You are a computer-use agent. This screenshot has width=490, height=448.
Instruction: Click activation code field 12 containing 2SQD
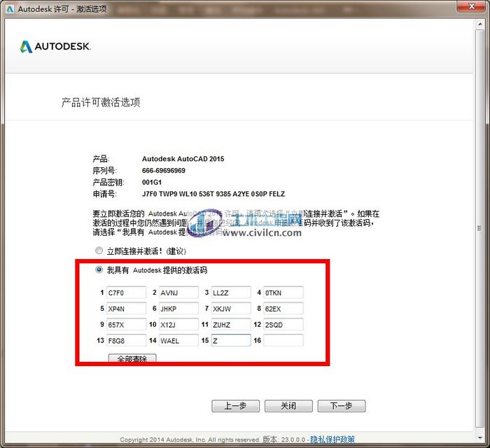(x=283, y=325)
